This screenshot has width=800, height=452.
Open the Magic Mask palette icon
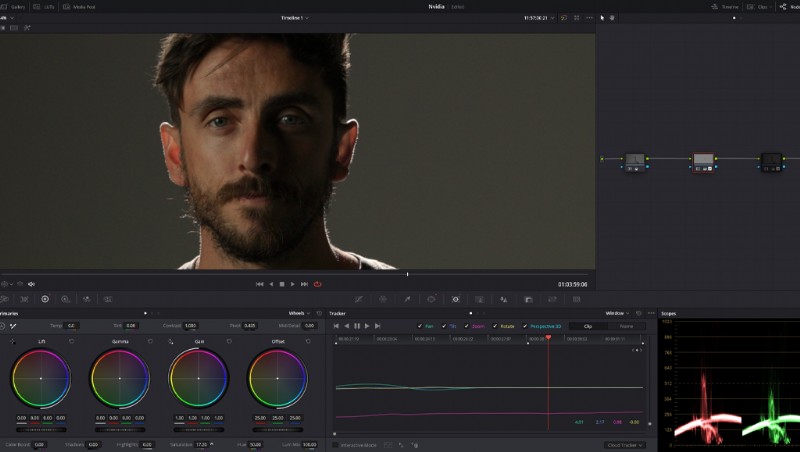[480, 299]
